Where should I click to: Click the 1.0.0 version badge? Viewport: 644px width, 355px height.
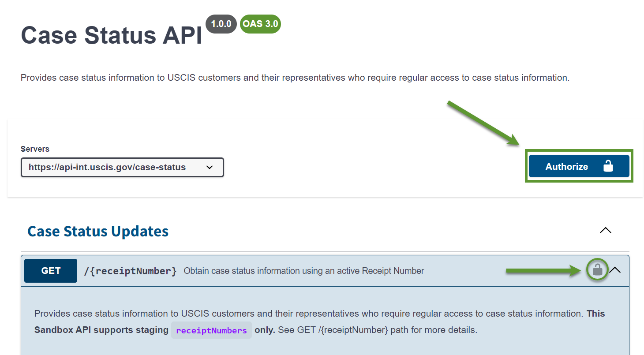[221, 24]
